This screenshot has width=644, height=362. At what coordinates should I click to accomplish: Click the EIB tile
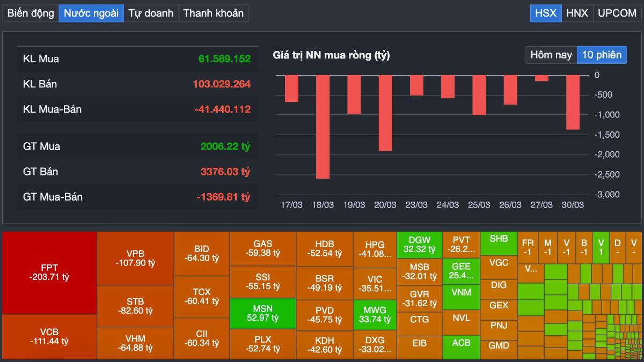pos(420,348)
